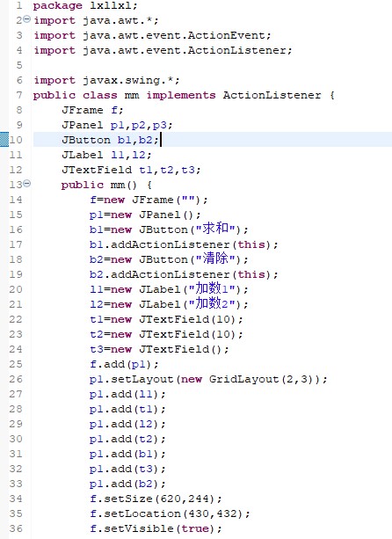Screen dimensions: 392x539
Task: Click 'p1.add(b1);' statement
Action: point(127,454)
